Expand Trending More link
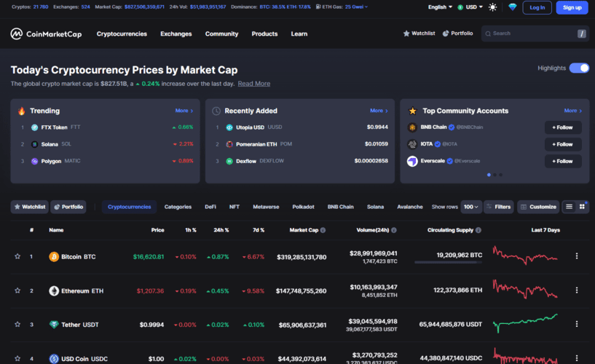Screen dimensions: 595x364 click(184, 111)
